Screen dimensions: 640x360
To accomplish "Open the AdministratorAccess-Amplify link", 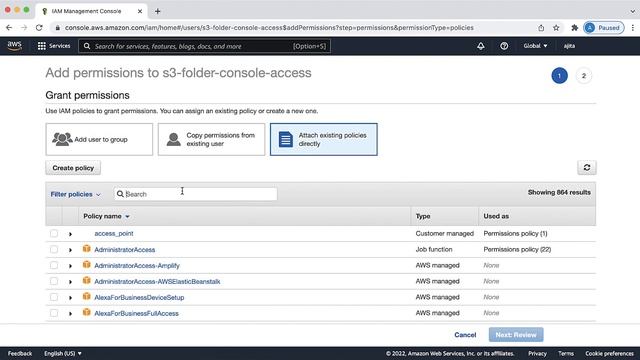I will (x=137, y=266).
